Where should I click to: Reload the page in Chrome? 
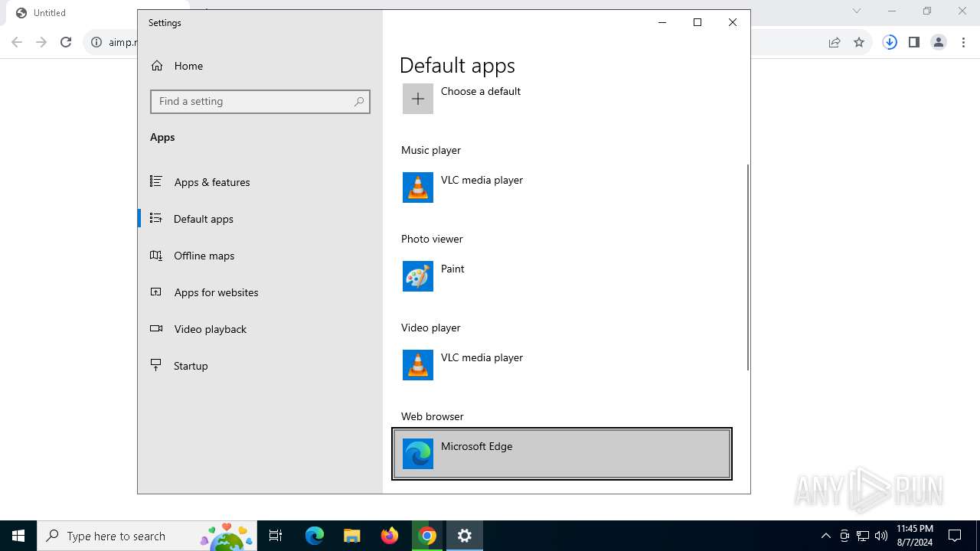tap(66, 42)
